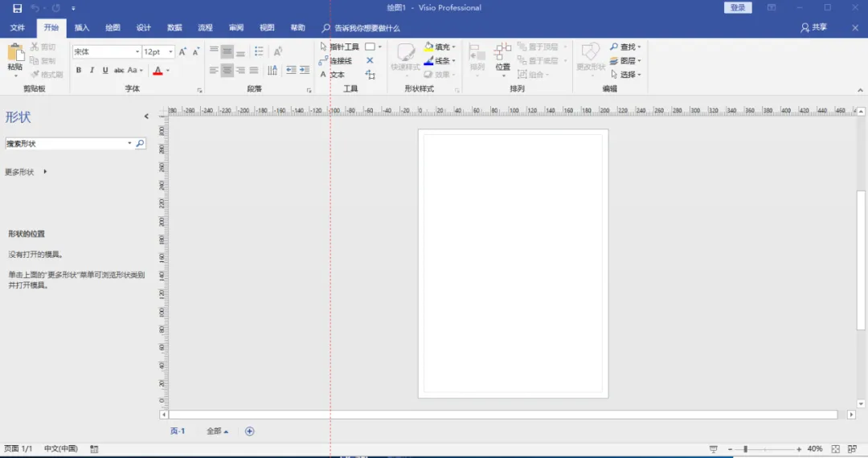Open the All pages (全部) list
Screen dimensions: 868x458
[x=218, y=431]
